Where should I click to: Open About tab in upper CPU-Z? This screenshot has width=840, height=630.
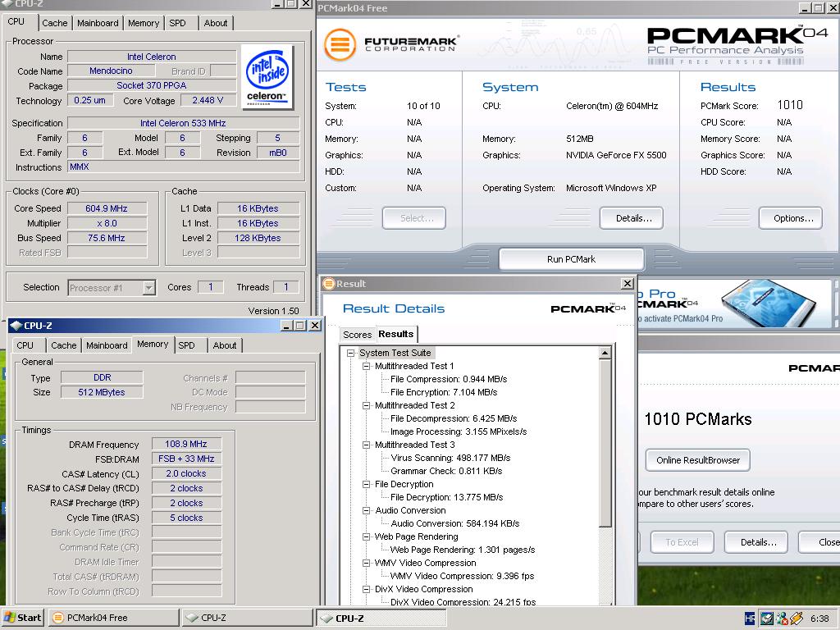(216, 23)
